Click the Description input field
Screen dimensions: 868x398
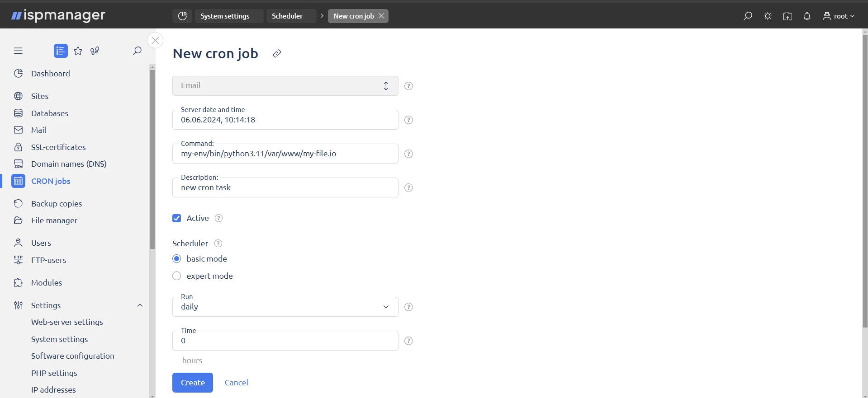285,187
